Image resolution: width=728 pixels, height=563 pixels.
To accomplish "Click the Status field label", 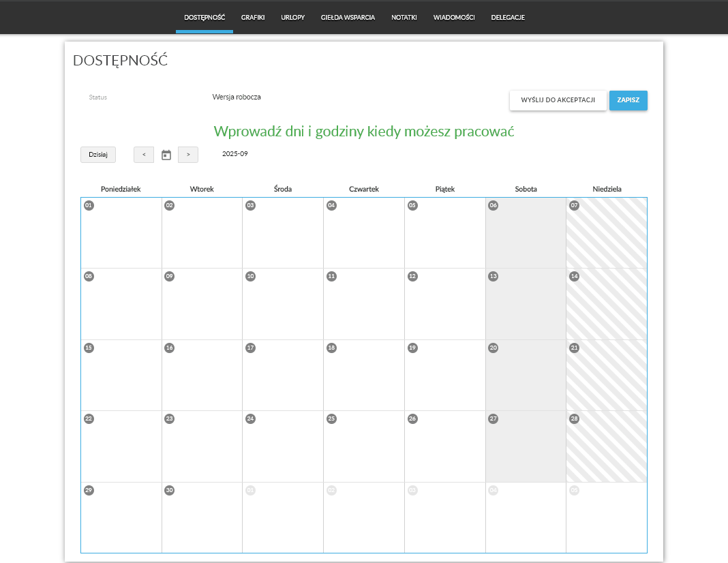I will pyautogui.click(x=98, y=97).
